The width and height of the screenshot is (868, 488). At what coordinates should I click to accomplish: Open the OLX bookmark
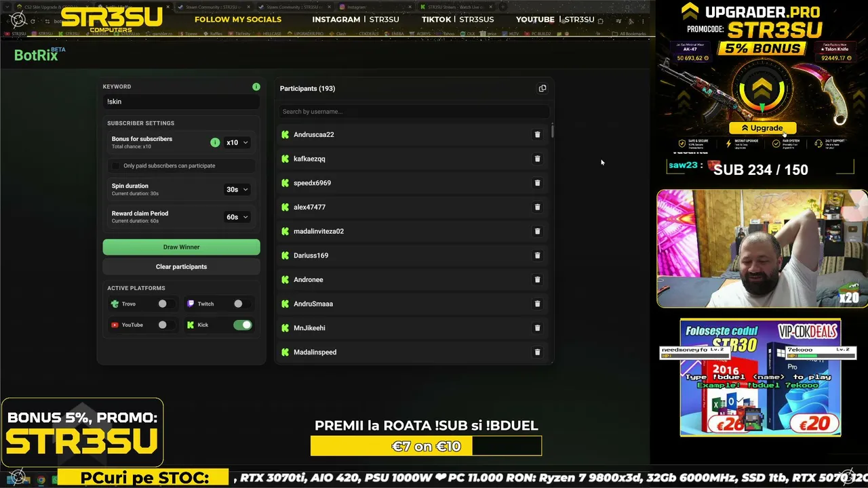[x=468, y=33]
